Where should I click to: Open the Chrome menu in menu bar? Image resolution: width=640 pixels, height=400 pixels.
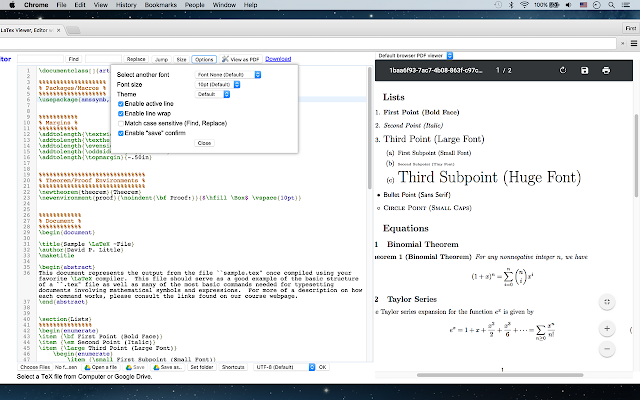36,5
